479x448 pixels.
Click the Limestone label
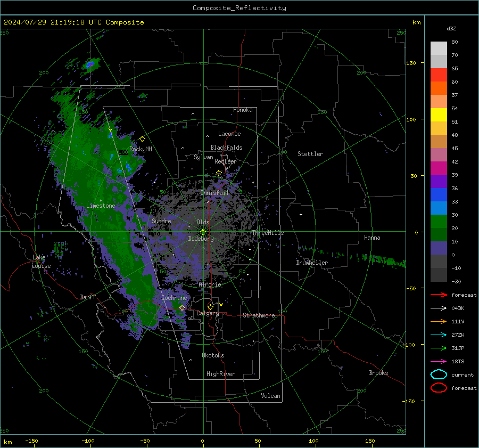coord(101,206)
